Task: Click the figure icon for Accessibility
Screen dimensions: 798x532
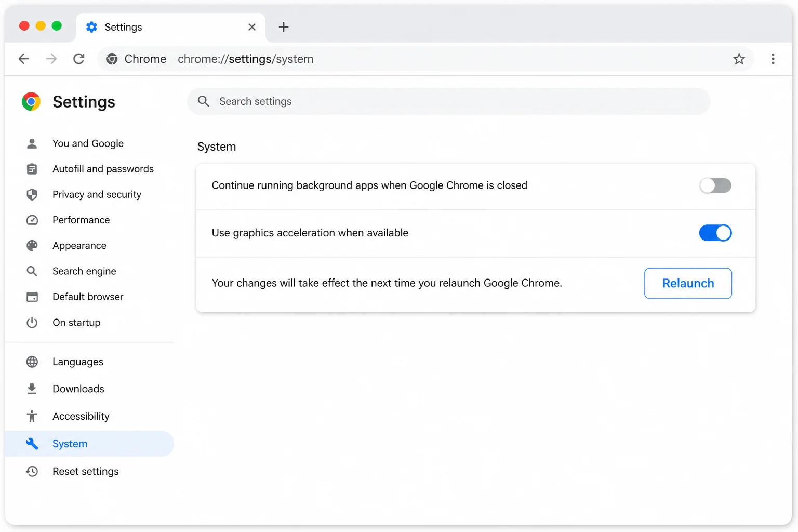Action: pyautogui.click(x=32, y=416)
